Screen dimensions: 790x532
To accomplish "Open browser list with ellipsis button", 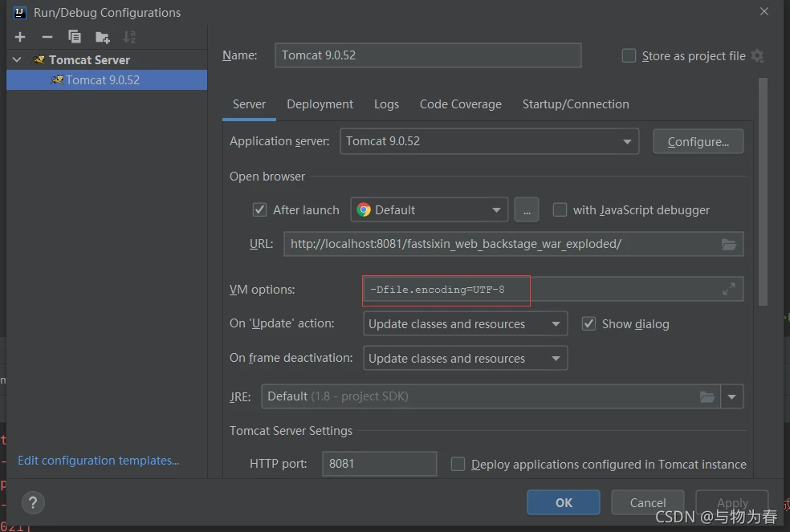I will click(527, 210).
